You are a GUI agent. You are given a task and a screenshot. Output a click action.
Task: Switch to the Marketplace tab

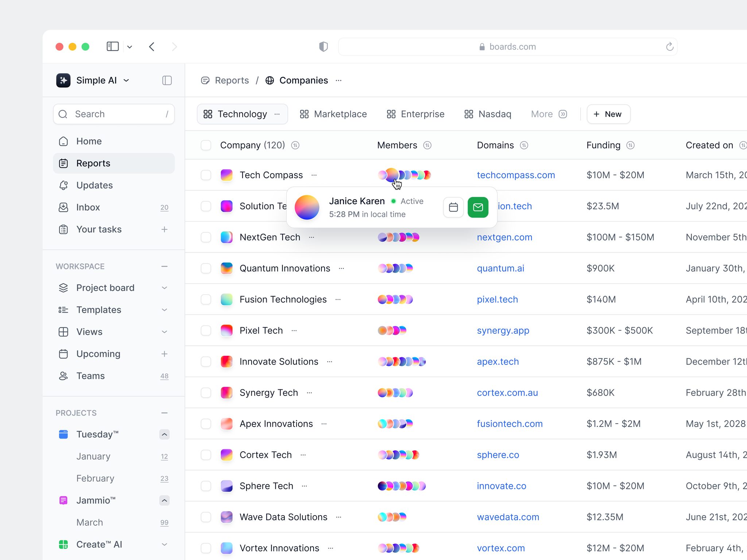tap(333, 114)
